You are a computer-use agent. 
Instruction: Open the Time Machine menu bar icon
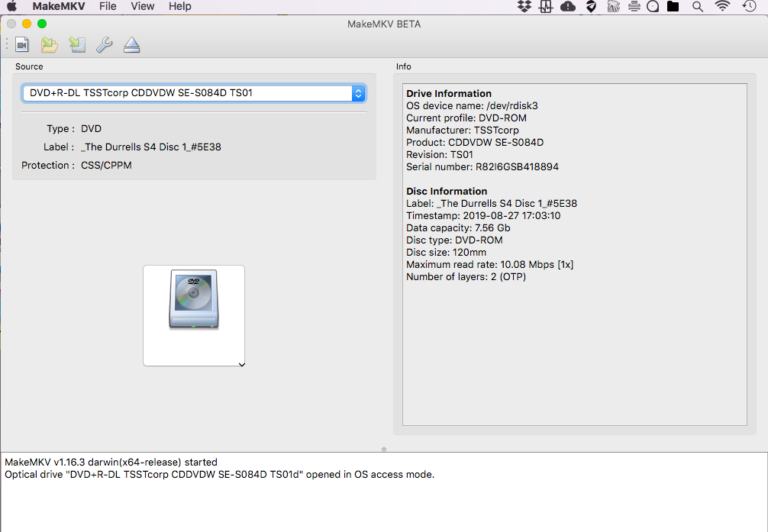[x=750, y=6]
